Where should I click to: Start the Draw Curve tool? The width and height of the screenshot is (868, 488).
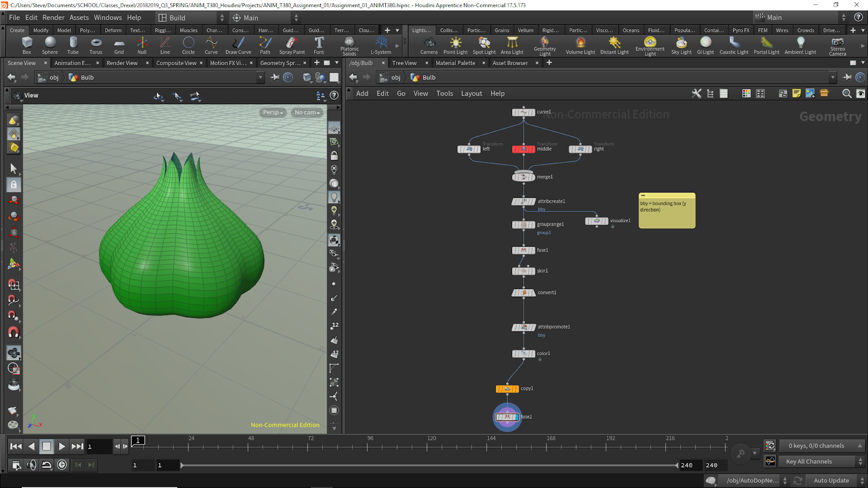click(238, 45)
